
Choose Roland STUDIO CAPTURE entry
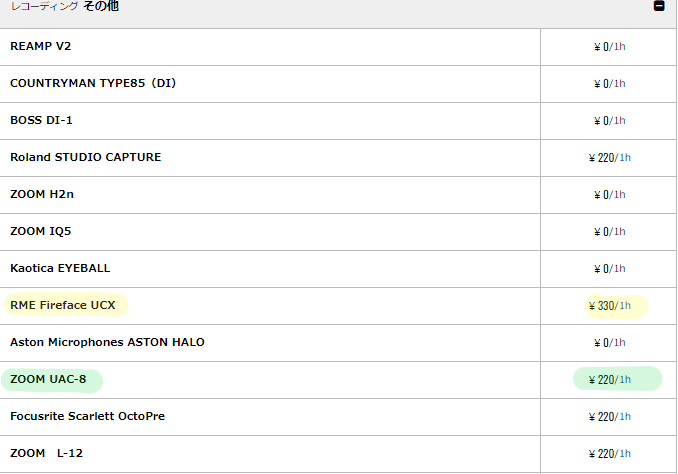click(86, 157)
